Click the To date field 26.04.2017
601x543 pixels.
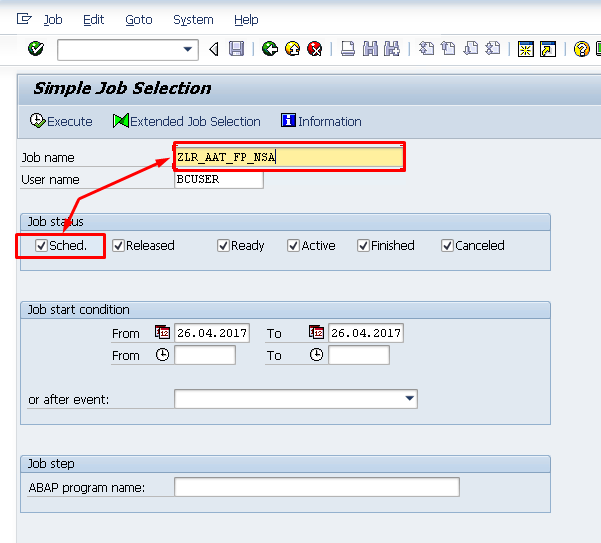[x=366, y=333]
